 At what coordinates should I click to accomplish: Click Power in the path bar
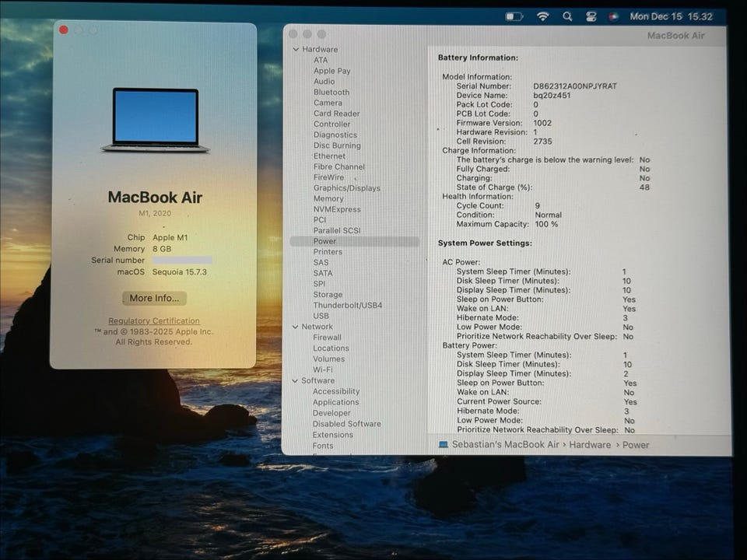pos(636,445)
